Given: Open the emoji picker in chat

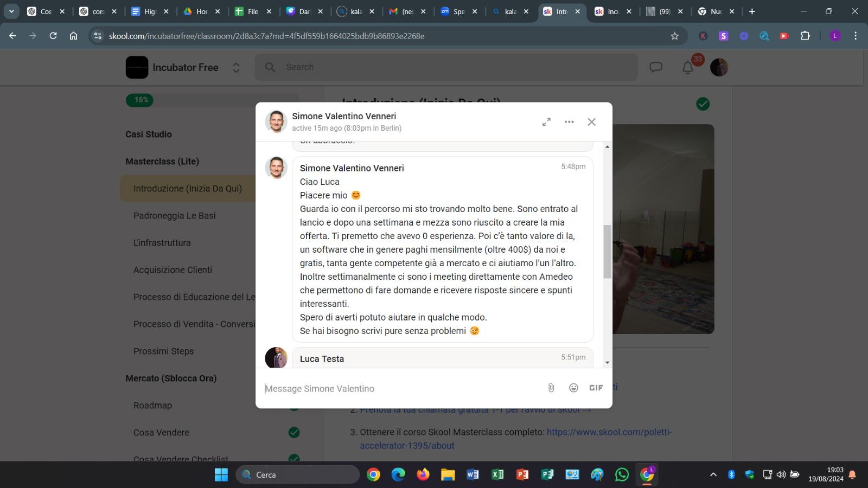Looking at the screenshot, I should (573, 388).
